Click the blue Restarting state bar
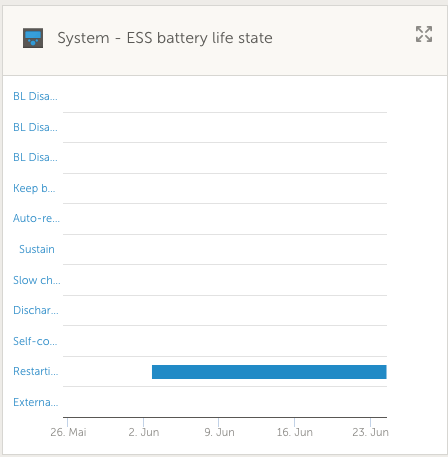This screenshot has width=448, height=457. [x=269, y=372]
